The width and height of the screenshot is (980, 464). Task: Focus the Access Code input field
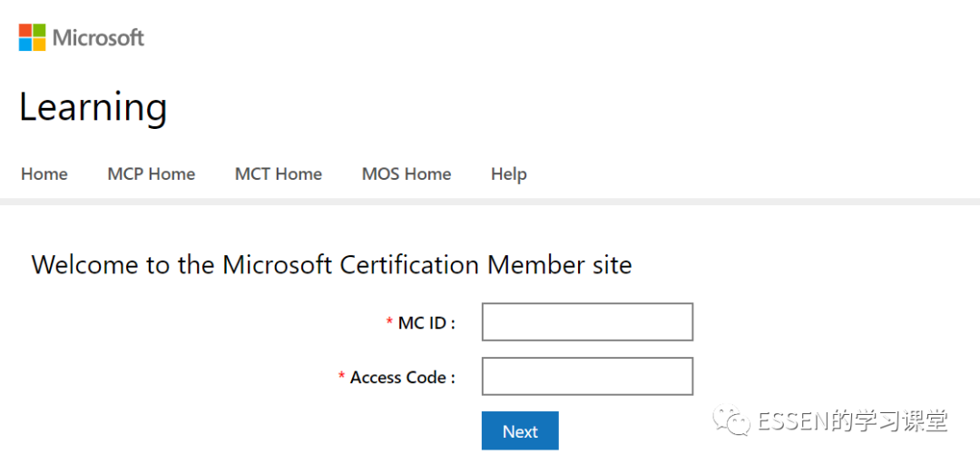[x=587, y=377]
